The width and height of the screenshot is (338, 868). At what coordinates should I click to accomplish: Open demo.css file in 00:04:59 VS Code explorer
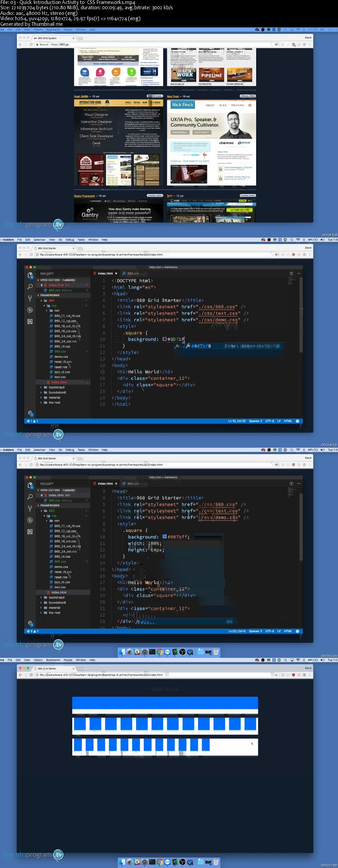61,357
